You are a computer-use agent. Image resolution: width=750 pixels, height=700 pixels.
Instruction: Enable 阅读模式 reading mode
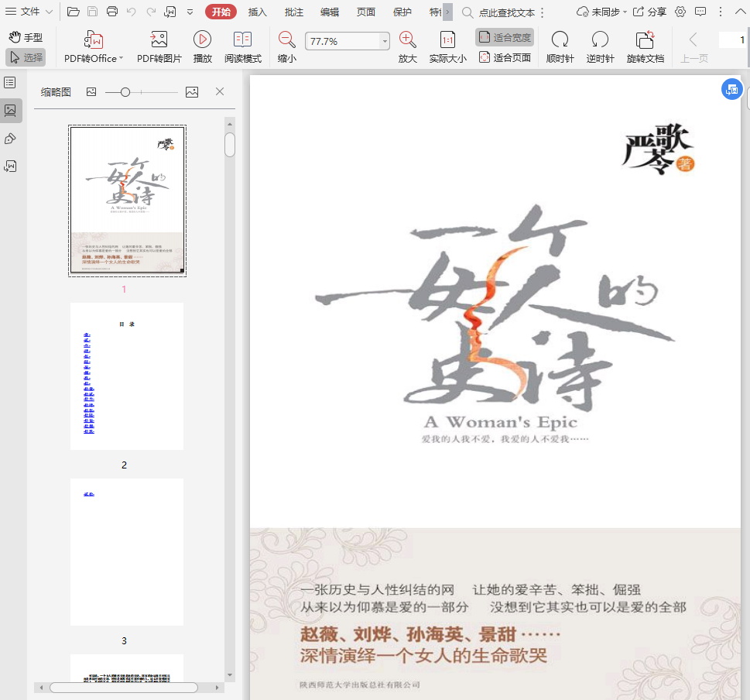(x=243, y=47)
